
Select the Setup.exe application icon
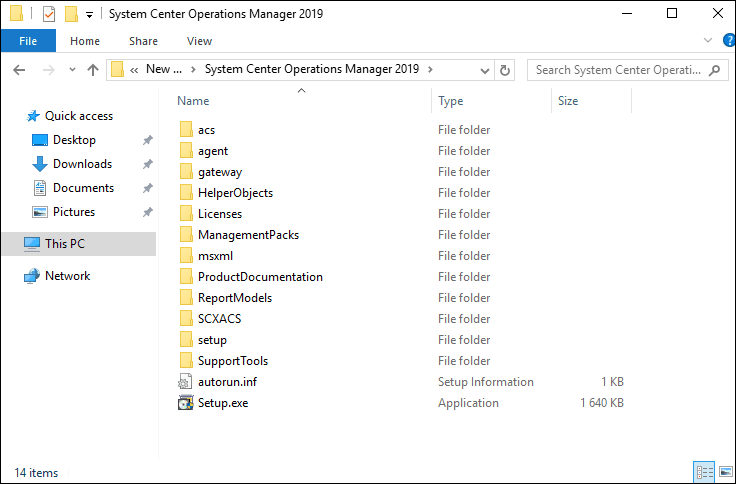[185, 403]
